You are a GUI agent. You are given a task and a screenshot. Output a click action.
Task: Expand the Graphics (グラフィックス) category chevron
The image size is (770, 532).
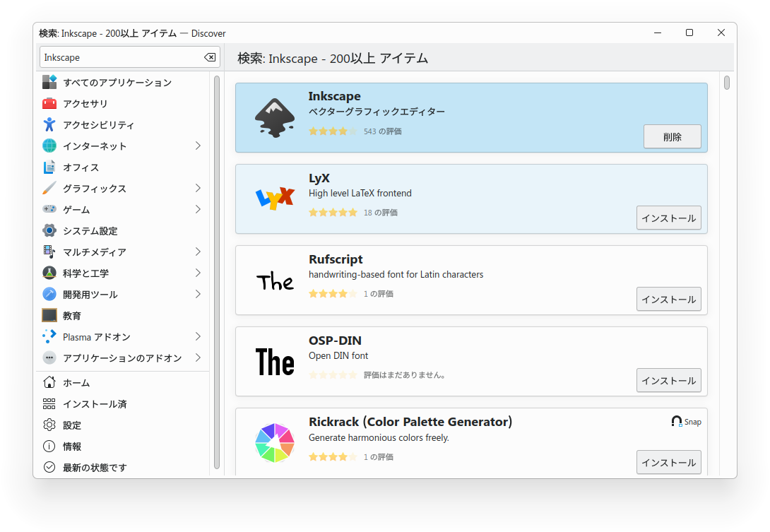pos(198,188)
